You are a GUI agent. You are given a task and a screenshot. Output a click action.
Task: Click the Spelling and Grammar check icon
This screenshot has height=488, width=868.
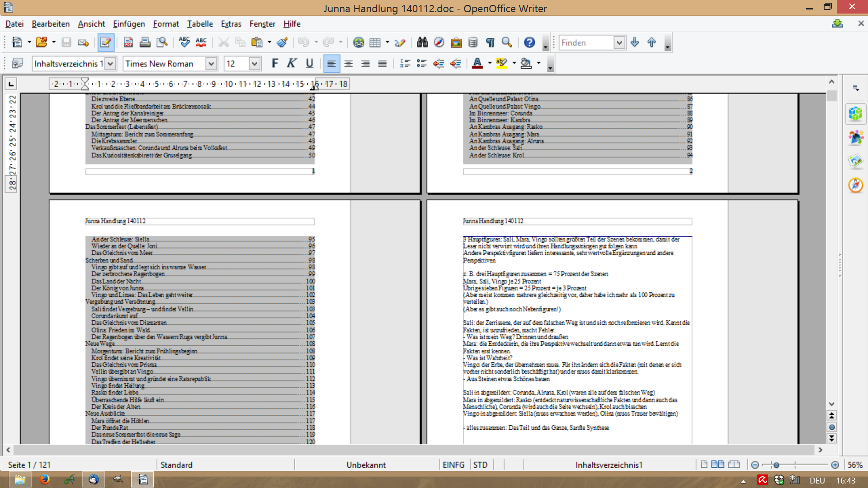(x=184, y=42)
